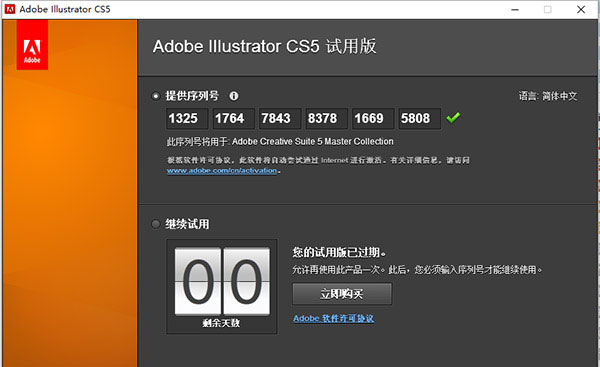Close the Adobe Illustrator CS5 window
The image size is (600, 367).
point(581,10)
